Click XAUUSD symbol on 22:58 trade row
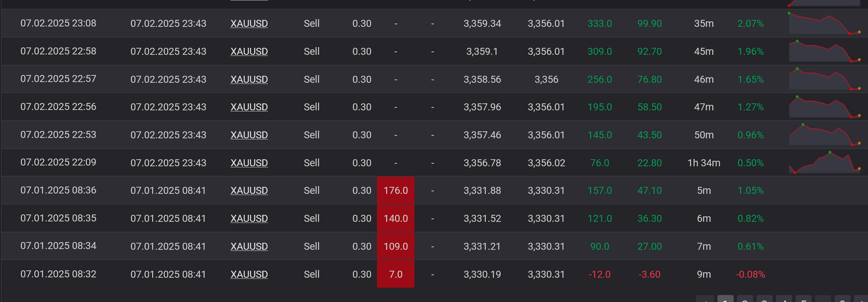 249,52
